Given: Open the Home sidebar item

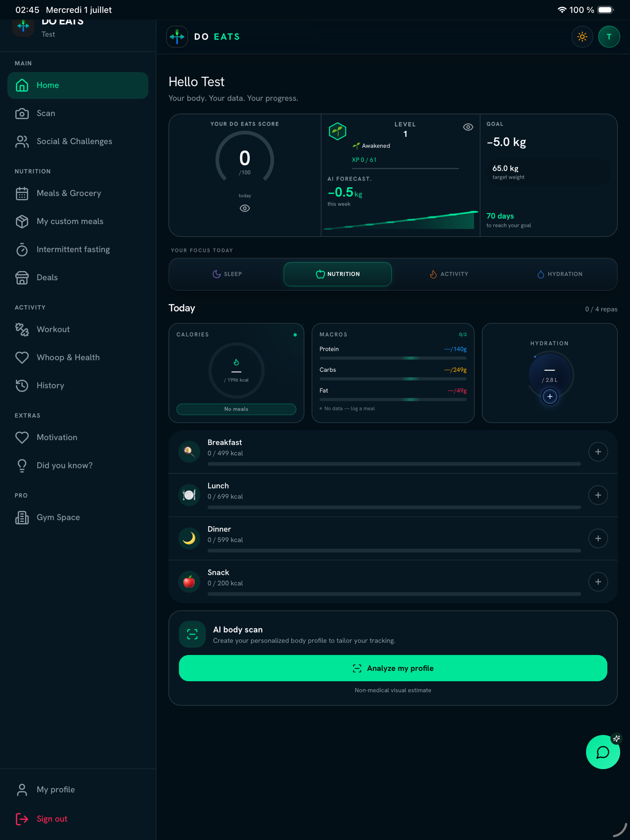Looking at the screenshot, I should [x=78, y=85].
